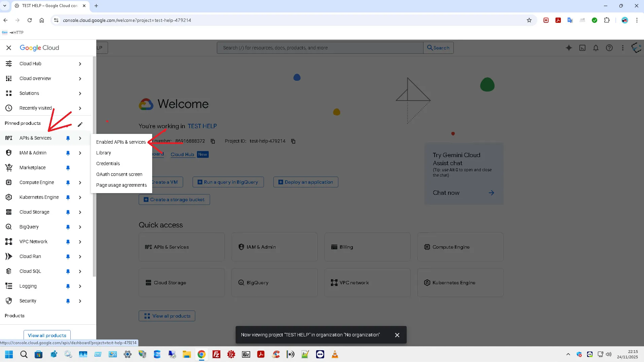Click the edit pinned products pencil icon

(x=80, y=124)
